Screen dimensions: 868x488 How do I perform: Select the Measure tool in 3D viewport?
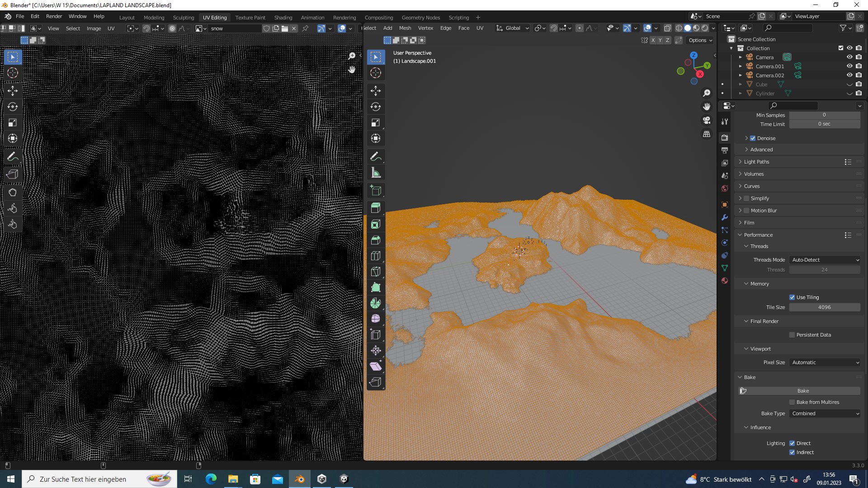click(376, 173)
